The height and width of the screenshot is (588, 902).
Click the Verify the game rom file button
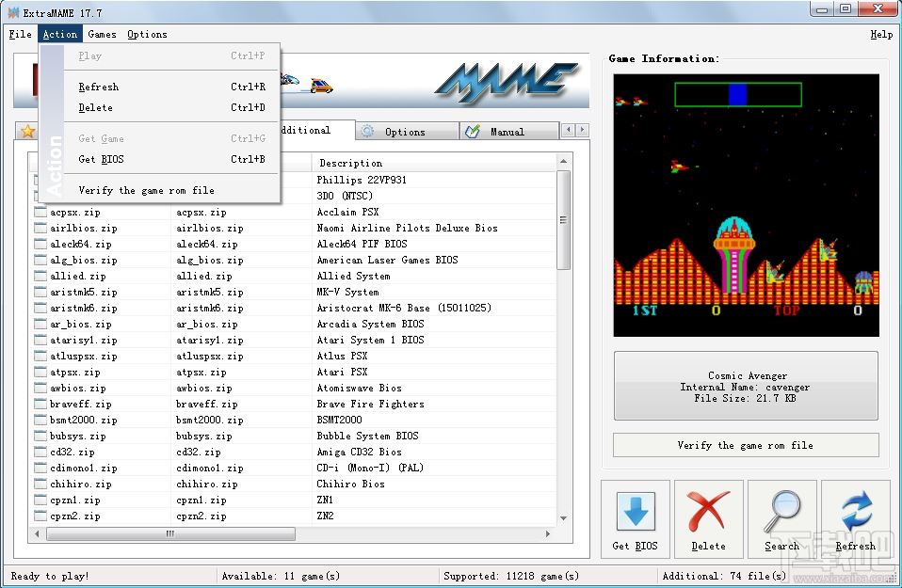(745, 445)
